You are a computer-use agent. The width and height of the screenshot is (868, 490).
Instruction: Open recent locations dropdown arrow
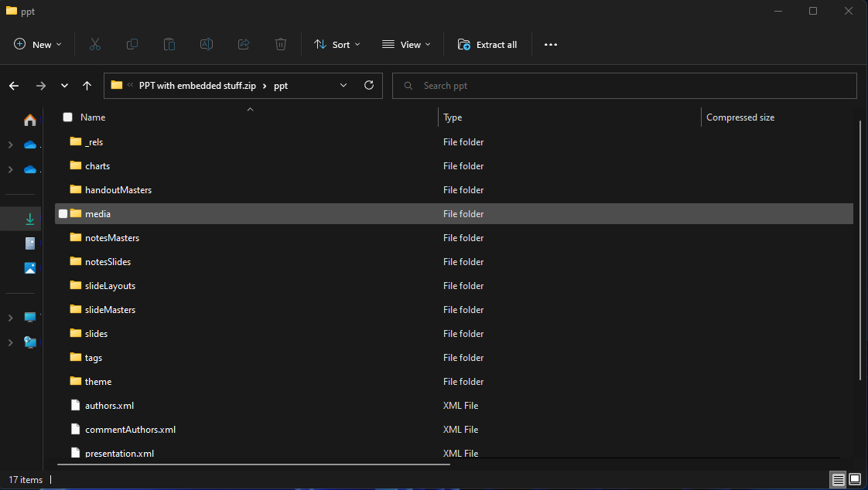(64, 86)
